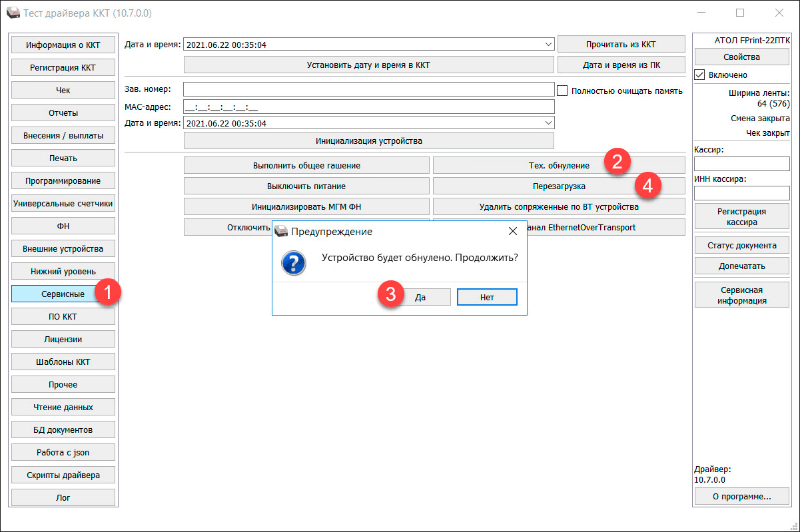
Task: Click the О программе... button
Action: click(741, 496)
